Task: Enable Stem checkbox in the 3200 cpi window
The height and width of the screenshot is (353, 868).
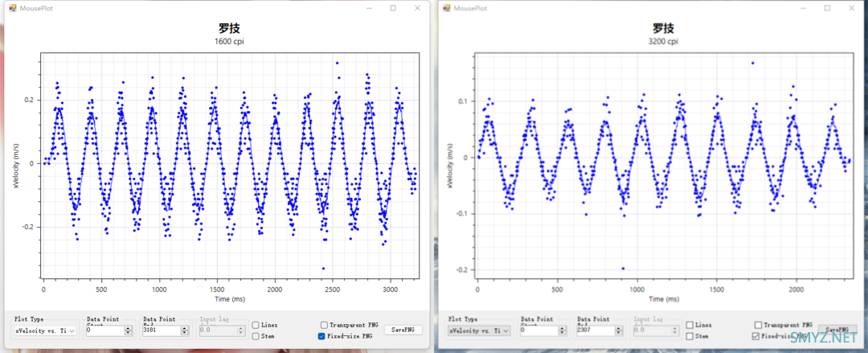Action: click(690, 336)
